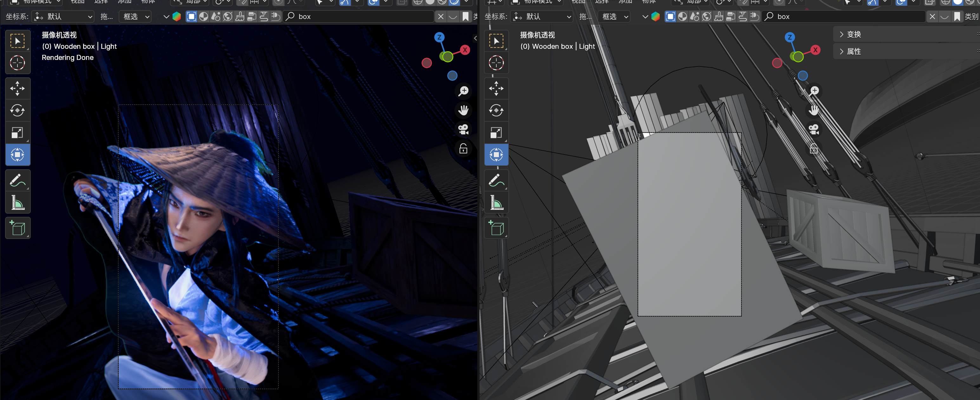The image size is (980, 400).
Task: Toggle the droplets filter icon in right header
Action: [x=695, y=16]
